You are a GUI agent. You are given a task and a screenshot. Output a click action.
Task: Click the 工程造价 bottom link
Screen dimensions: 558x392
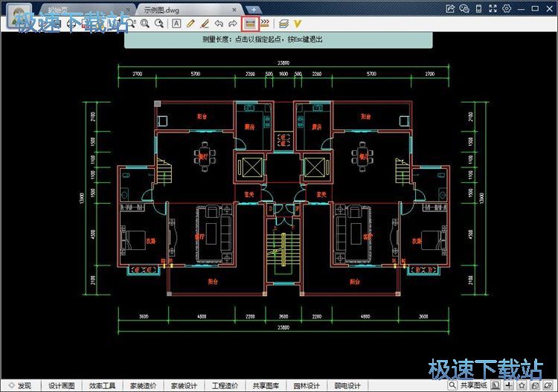coord(225,385)
